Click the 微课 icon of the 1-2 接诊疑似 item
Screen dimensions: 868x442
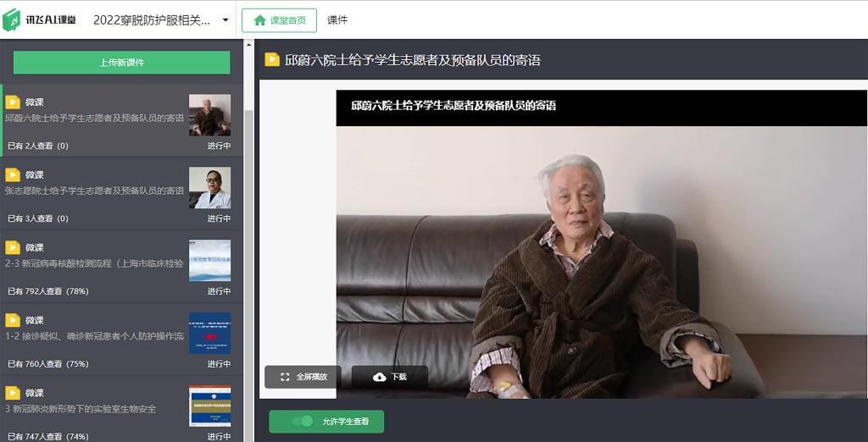click(x=13, y=321)
